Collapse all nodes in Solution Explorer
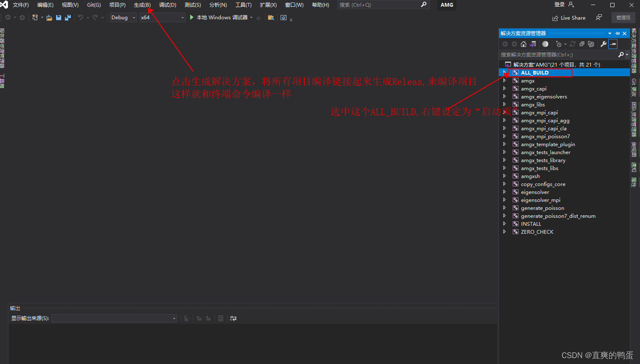640x364 pixels. pyautogui.click(x=581, y=44)
